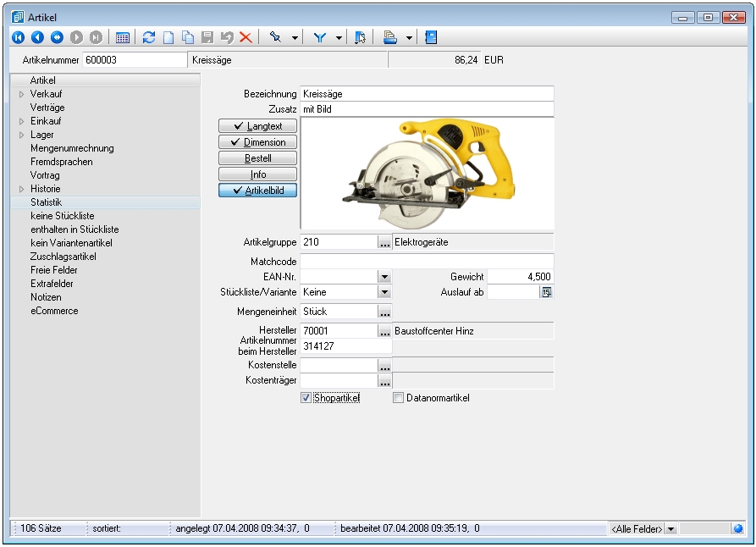Click the Bestell button
The image size is (756, 547).
pos(257,158)
